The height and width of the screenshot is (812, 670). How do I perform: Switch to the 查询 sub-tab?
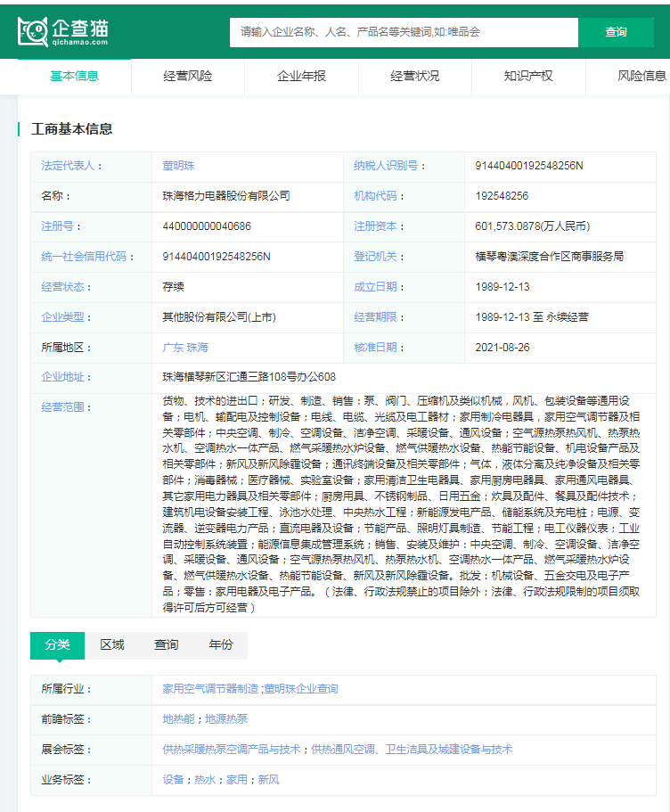pos(167,644)
